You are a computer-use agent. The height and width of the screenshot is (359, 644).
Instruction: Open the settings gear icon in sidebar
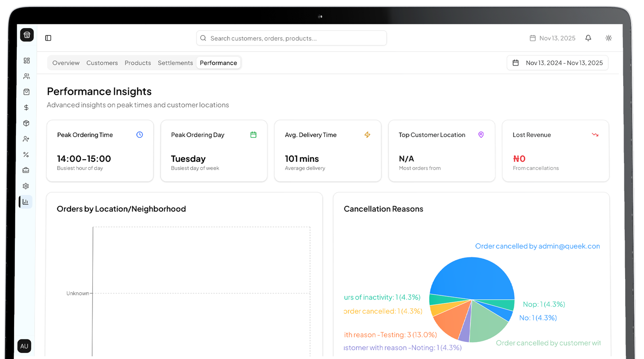pyautogui.click(x=26, y=186)
